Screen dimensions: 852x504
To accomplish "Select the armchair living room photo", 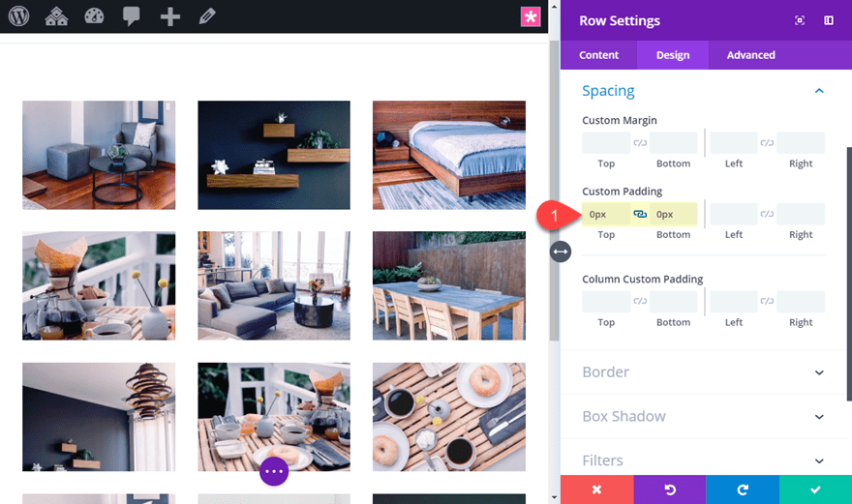I will pyautogui.click(x=99, y=155).
